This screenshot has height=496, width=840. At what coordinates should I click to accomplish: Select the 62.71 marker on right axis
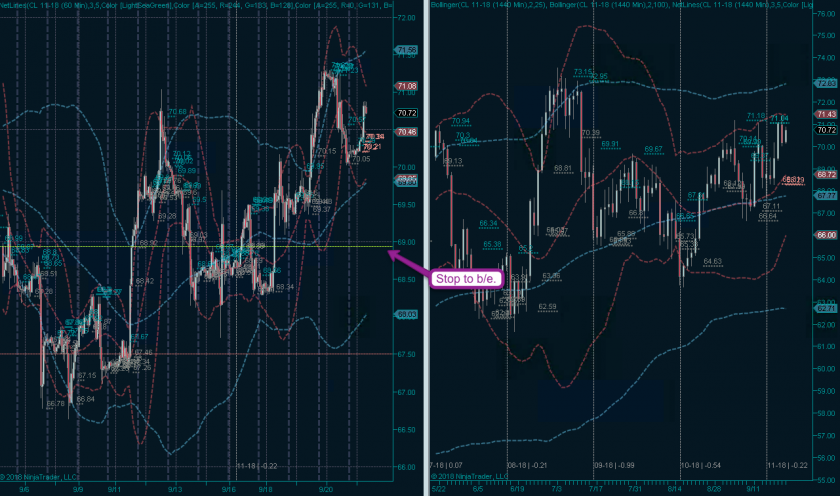(826, 309)
